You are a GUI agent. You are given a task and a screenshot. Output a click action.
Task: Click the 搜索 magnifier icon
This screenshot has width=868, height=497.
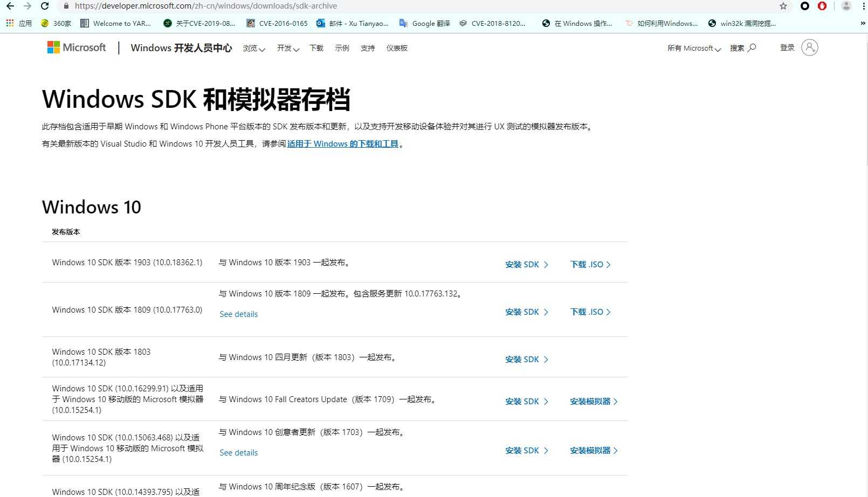[x=752, y=47]
